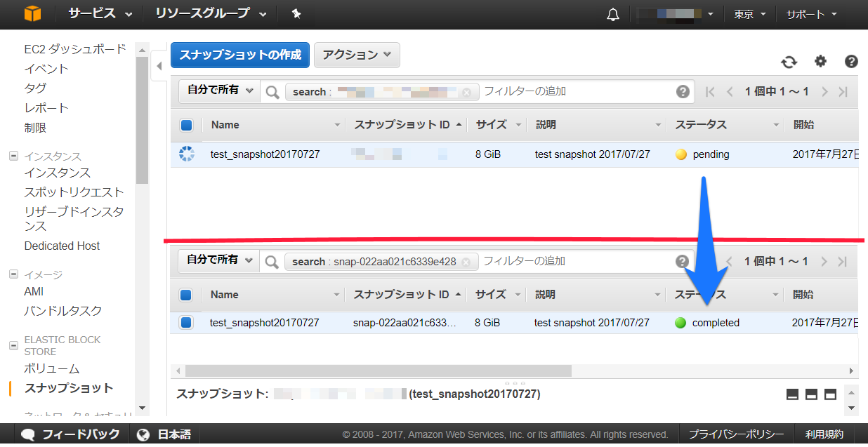868x447 pixels.
Task: Remove the blurred search filter tag
Action: [x=466, y=92]
